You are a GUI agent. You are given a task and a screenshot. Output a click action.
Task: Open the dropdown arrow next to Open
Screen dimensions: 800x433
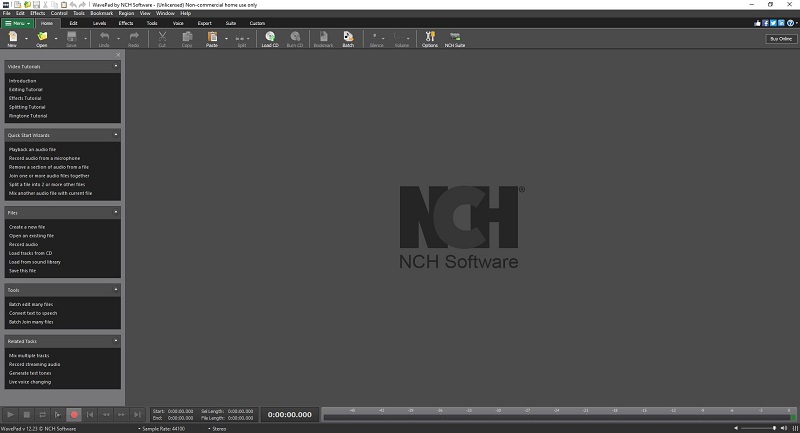click(x=56, y=38)
